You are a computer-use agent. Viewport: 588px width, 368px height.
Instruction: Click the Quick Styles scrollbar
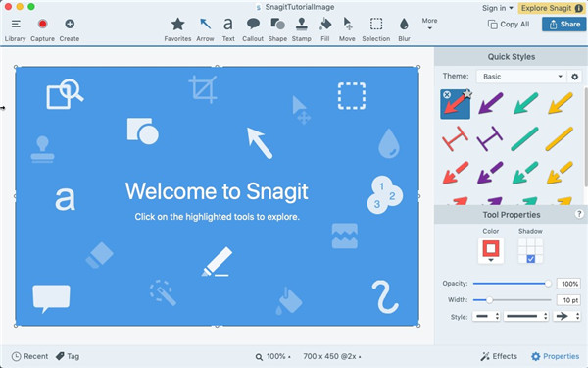click(585, 136)
